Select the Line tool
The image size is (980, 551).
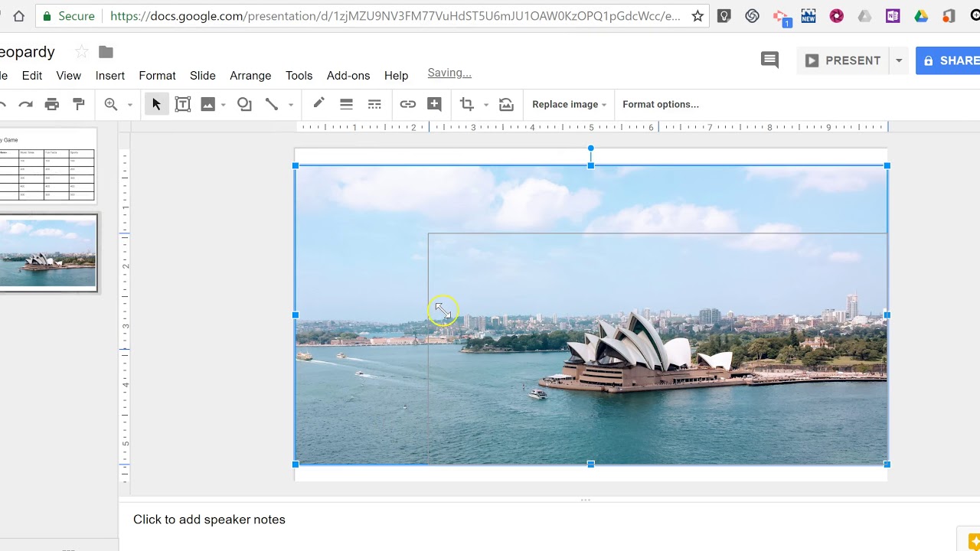click(x=271, y=104)
